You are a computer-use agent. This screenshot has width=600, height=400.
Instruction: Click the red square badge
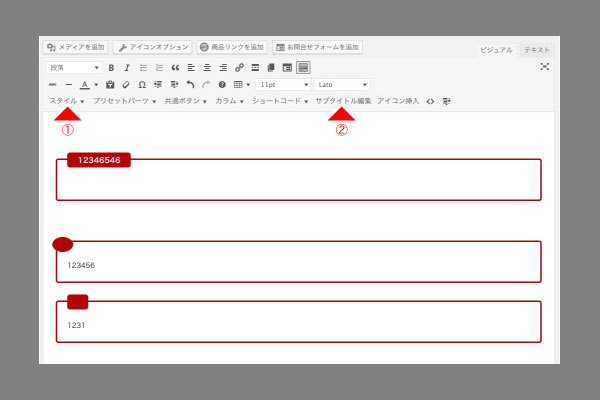78,302
